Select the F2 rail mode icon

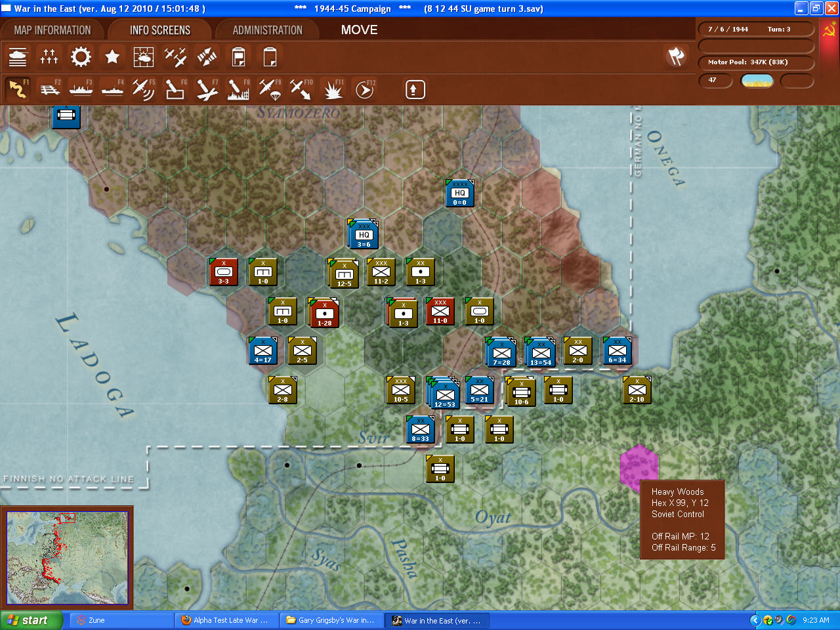(x=49, y=89)
